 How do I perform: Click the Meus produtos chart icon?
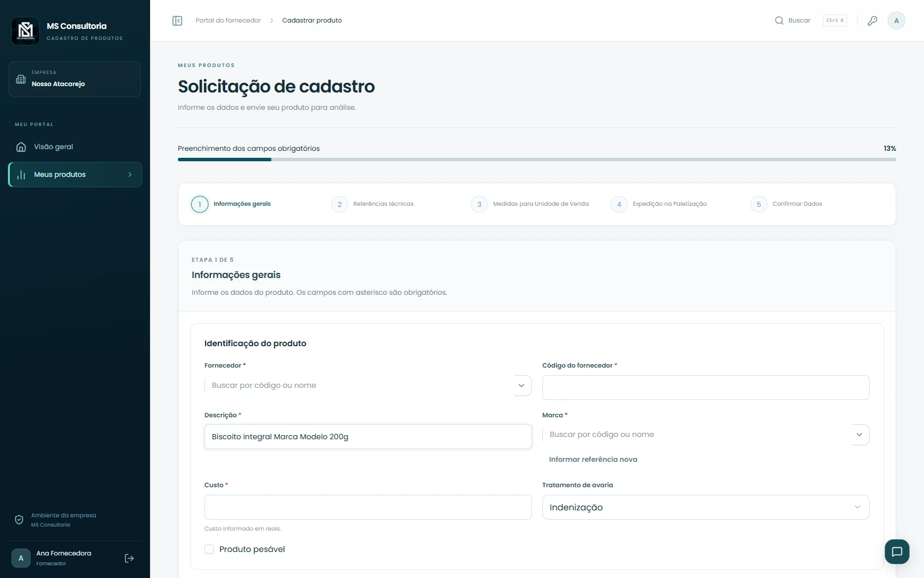point(21,175)
